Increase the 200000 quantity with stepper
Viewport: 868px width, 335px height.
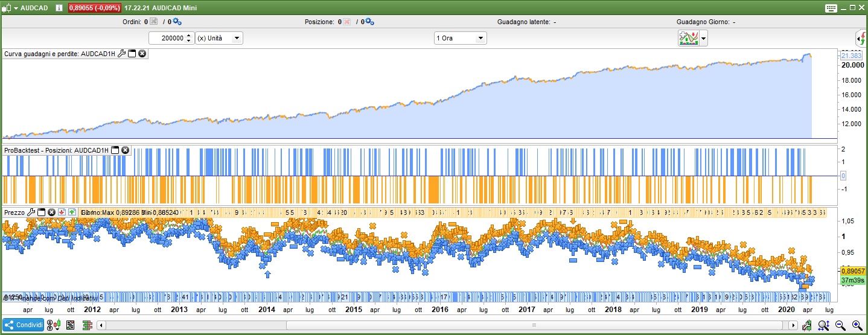(189, 36)
